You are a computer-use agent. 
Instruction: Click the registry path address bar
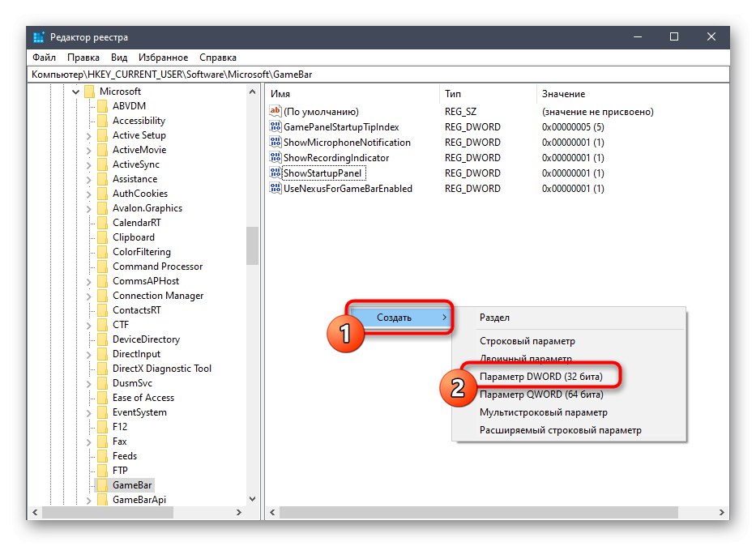click(378, 75)
